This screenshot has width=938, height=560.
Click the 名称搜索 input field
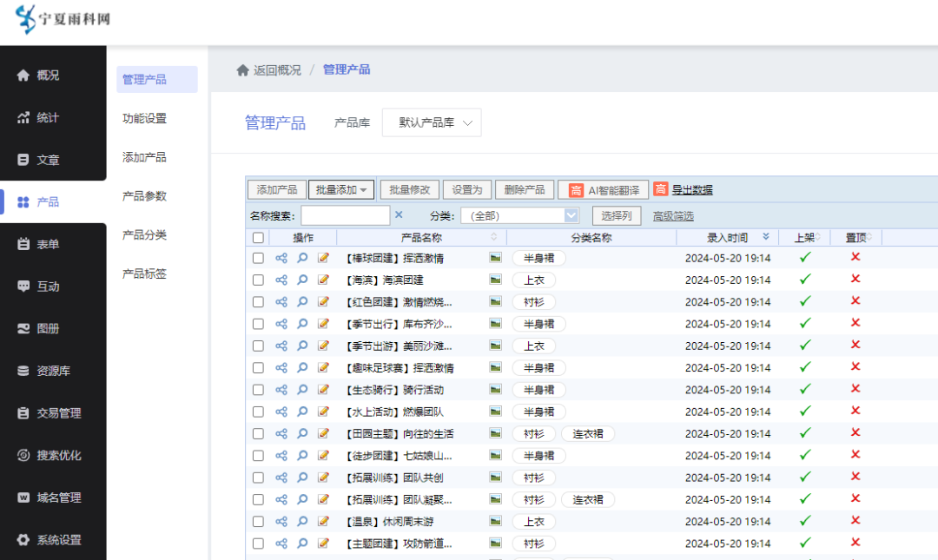(x=345, y=215)
